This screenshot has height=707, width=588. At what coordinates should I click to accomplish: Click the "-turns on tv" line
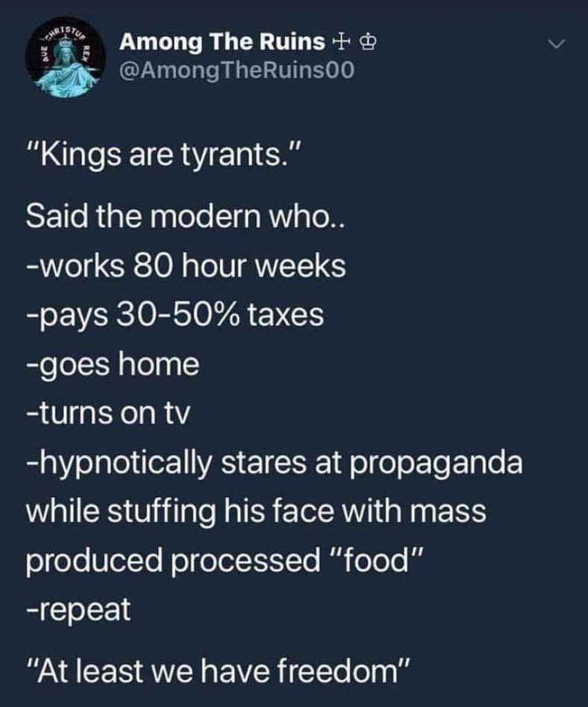[x=107, y=414]
